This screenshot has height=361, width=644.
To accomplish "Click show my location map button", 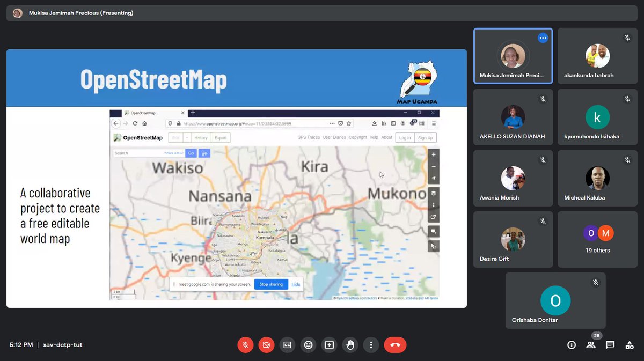I will pos(434,179).
